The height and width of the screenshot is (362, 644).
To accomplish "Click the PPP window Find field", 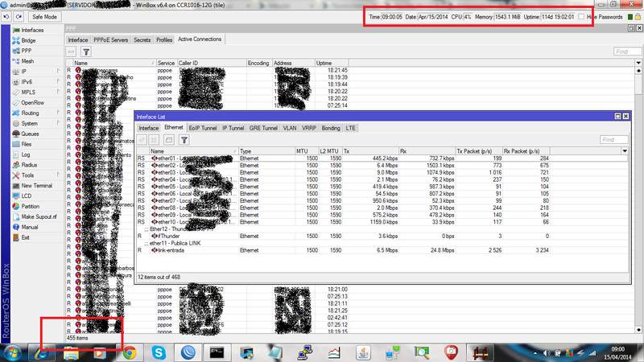I will (627, 51).
